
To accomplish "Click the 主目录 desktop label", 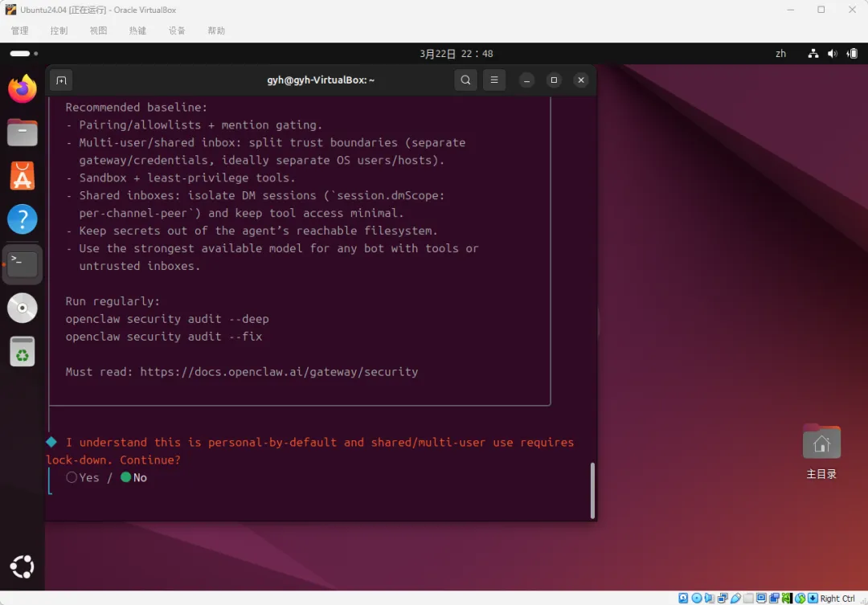I will [821, 474].
